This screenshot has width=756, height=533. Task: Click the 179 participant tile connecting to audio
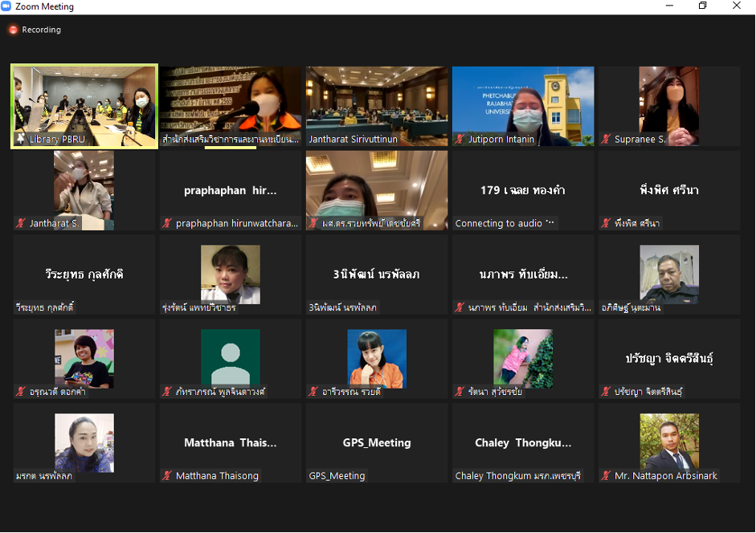(523, 190)
